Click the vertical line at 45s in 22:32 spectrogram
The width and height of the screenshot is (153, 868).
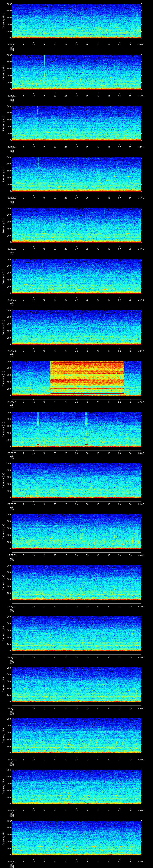pos(110,162)
